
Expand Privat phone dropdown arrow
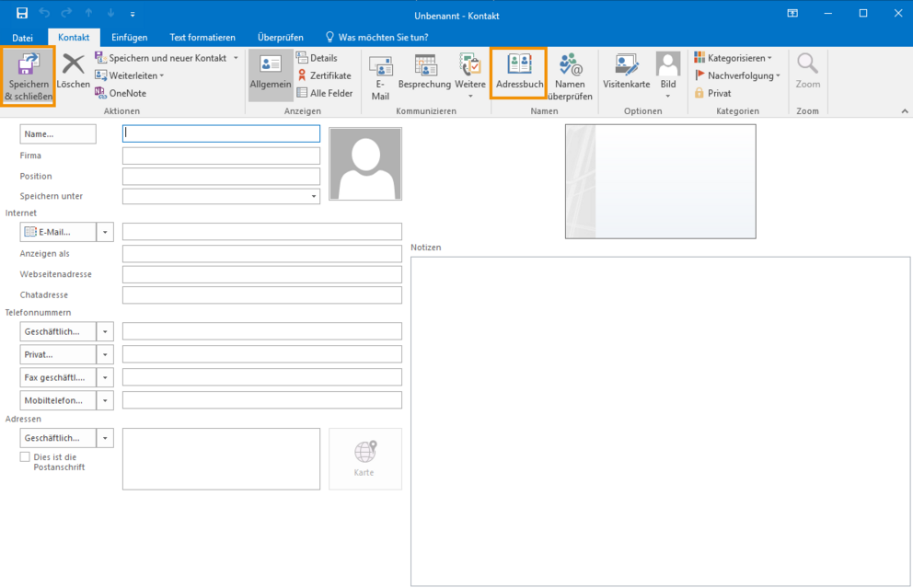tap(105, 354)
